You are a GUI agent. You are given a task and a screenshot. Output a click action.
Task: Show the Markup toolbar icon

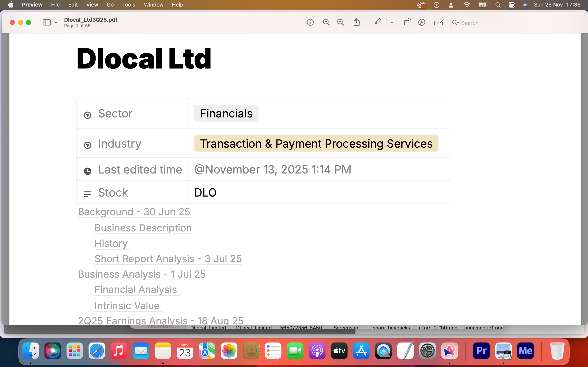tap(422, 23)
